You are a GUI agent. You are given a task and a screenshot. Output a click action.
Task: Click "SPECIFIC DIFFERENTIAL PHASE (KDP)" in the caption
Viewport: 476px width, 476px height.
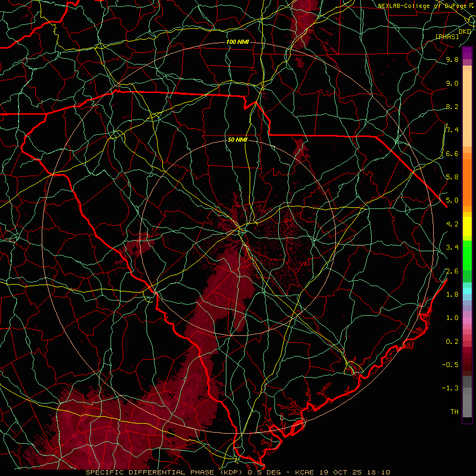pyautogui.click(x=166, y=472)
